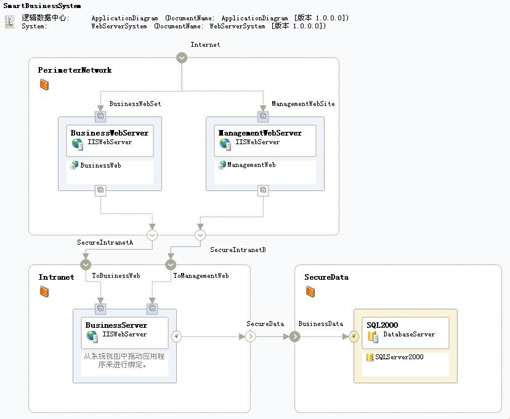This screenshot has height=419, width=510.
Task: Click the DatabaseServer type label
Action: pyautogui.click(x=409, y=334)
